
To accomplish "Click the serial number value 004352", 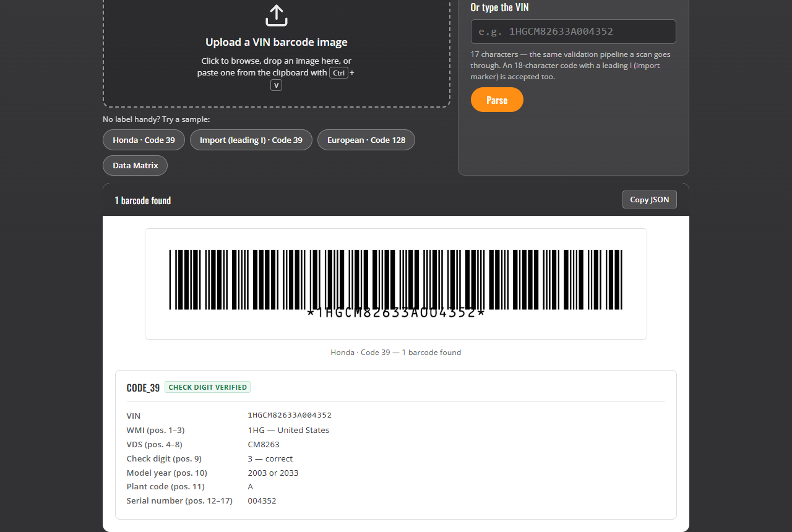I will pyautogui.click(x=262, y=500).
